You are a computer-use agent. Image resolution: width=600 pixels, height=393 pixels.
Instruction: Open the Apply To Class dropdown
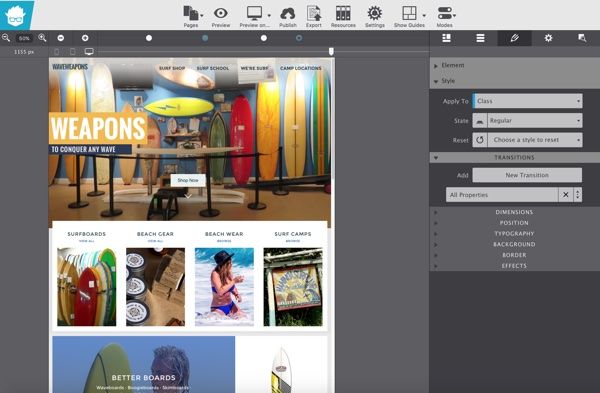[x=527, y=101]
